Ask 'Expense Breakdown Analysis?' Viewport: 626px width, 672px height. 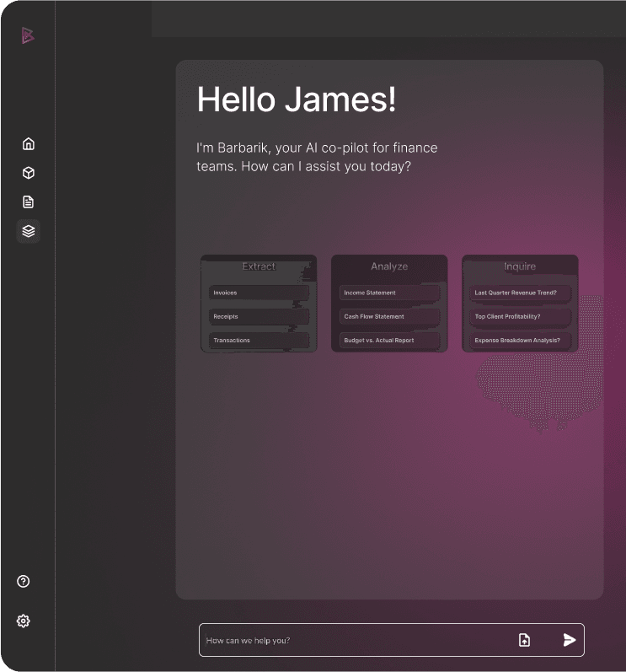[x=520, y=341]
